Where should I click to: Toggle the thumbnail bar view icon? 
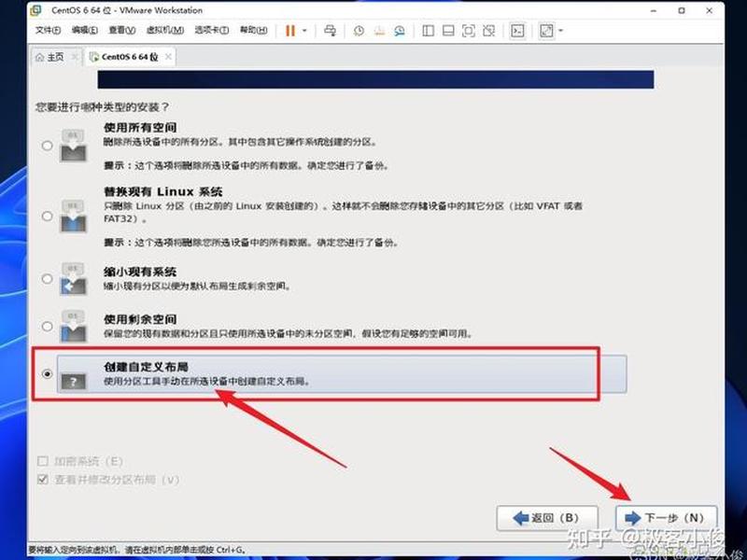pos(448,31)
